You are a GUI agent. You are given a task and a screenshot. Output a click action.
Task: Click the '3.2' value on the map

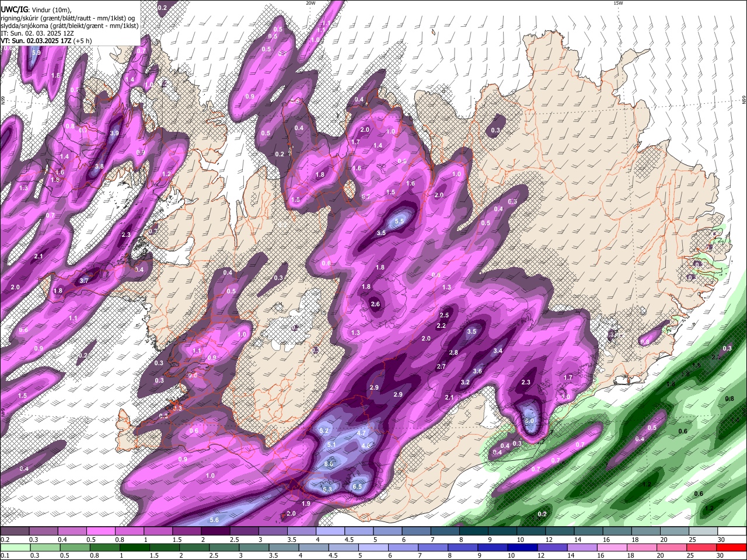[465, 382]
